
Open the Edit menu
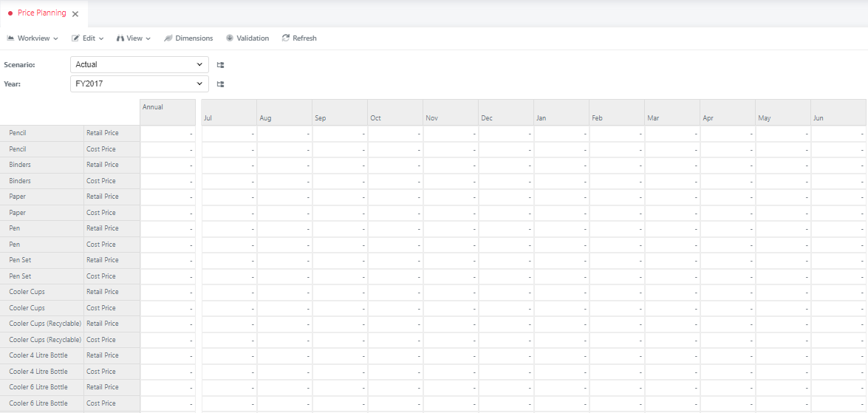coord(87,38)
